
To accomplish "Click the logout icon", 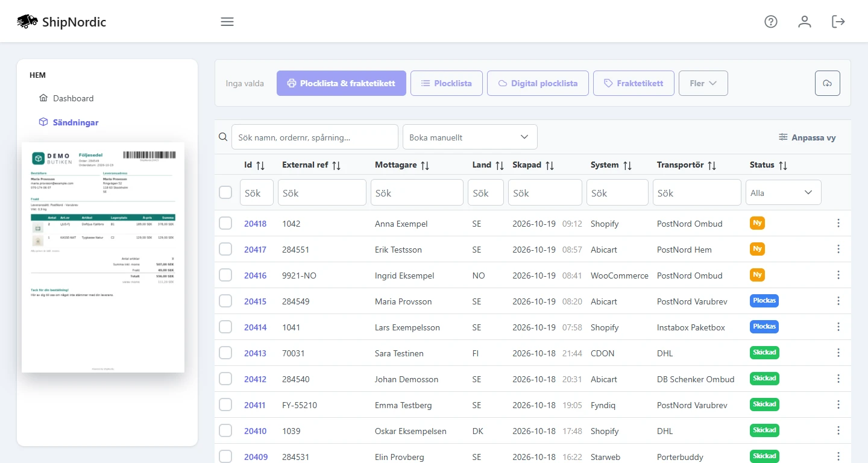I will (x=838, y=22).
